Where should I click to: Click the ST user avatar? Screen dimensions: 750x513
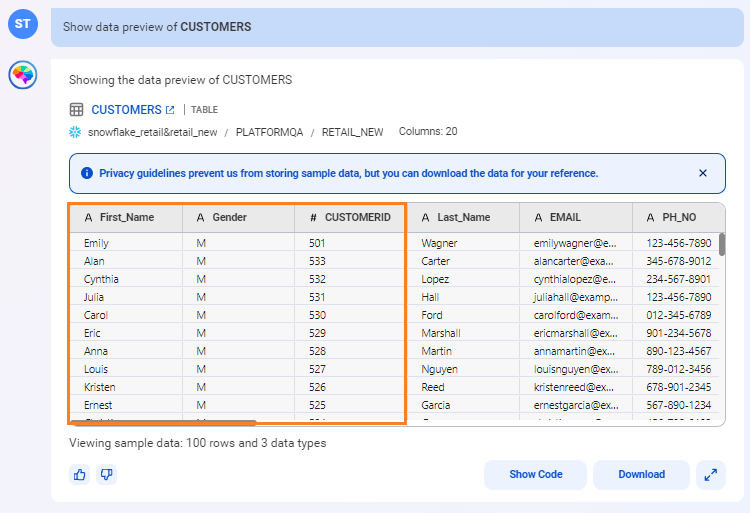23,24
